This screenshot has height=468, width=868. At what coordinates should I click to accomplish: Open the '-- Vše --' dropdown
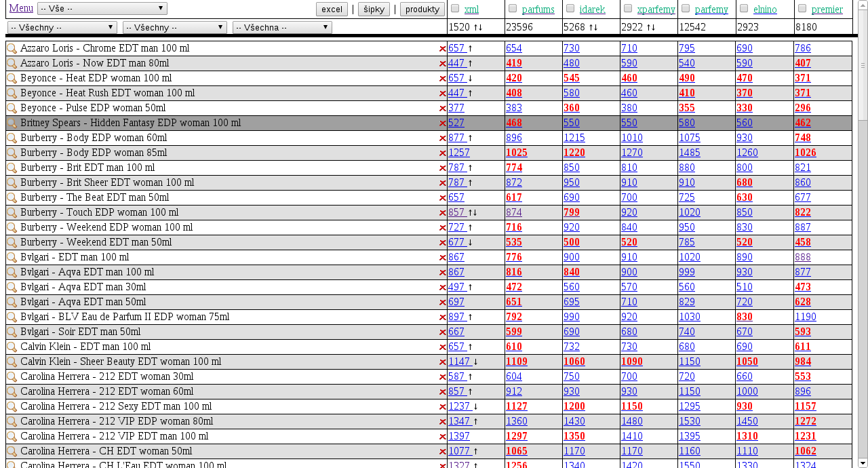pos(102,9)
